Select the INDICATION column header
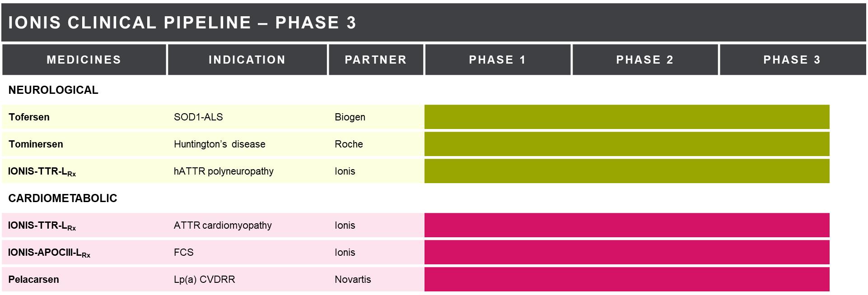The width and height of the screenshot is (868, 295). (x=247, y=60)
